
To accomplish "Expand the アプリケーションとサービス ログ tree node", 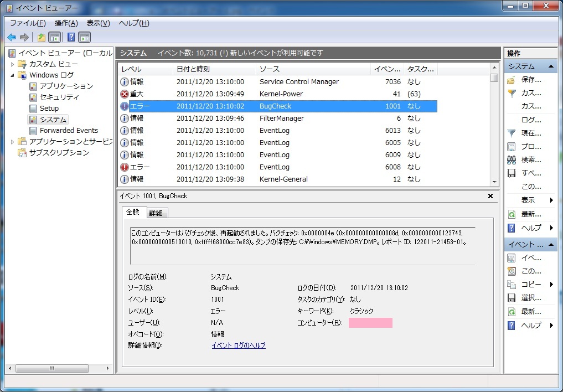I will [13, 142].
